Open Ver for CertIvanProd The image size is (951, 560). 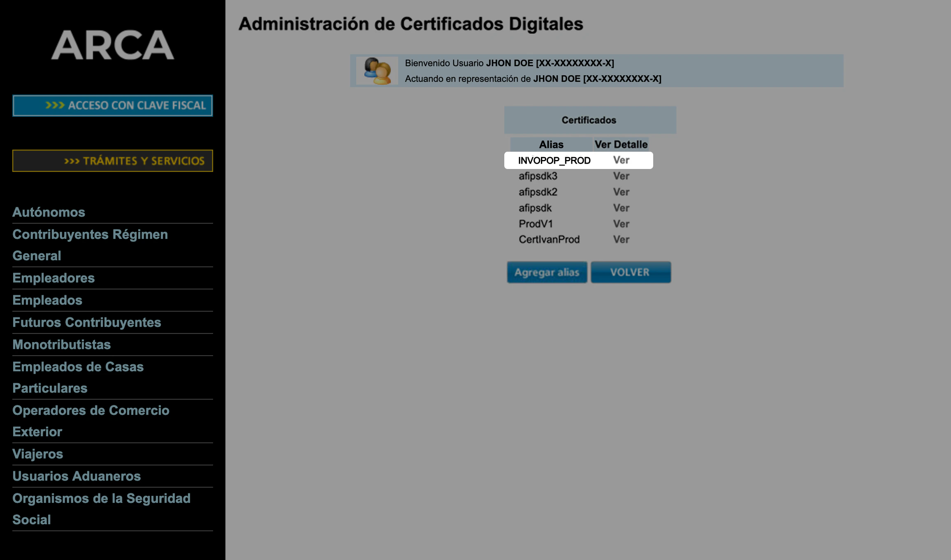click(x=621, y=240)
